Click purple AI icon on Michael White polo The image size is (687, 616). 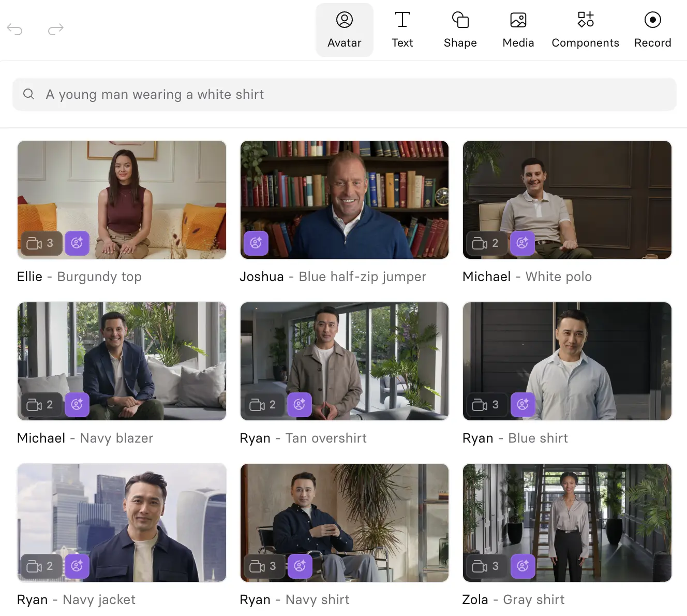click(x=522, y=243)
